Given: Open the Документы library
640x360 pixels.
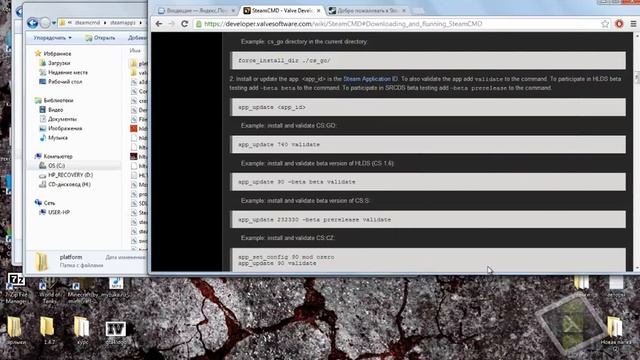Looking at the screenshot, I should [x=62, y=119].
